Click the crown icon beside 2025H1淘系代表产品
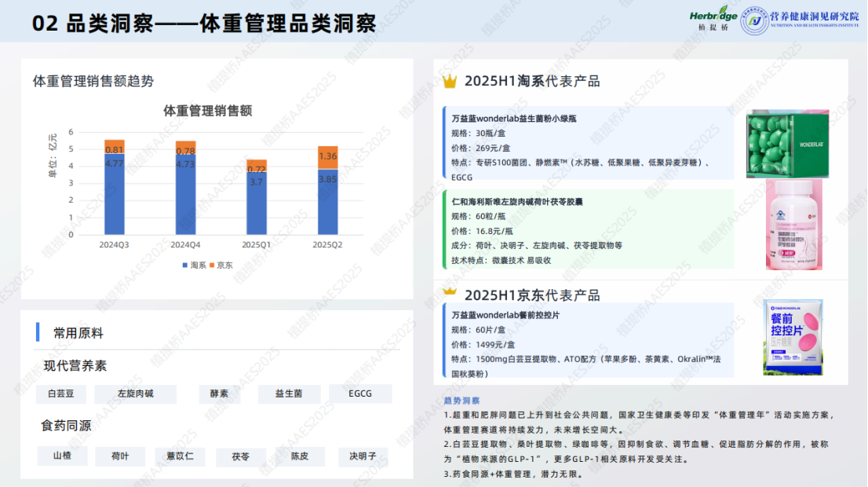Screen dimensions: 868x487 tap(450, 81)
